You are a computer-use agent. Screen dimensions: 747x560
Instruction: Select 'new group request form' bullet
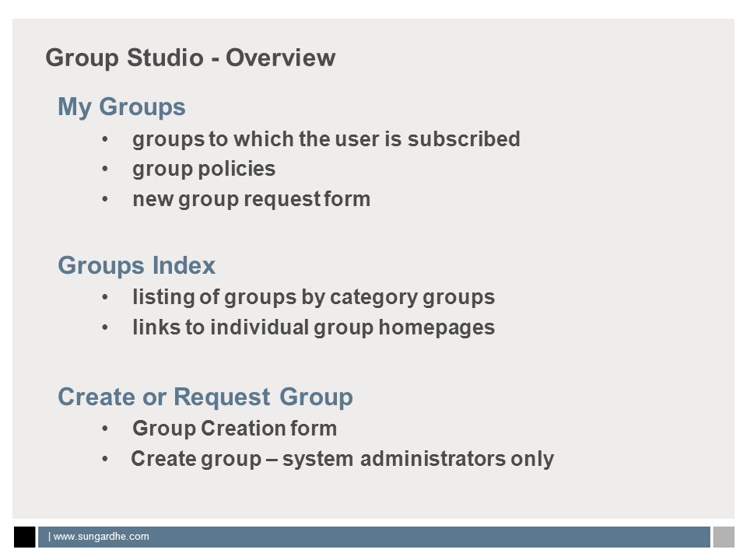251,200
